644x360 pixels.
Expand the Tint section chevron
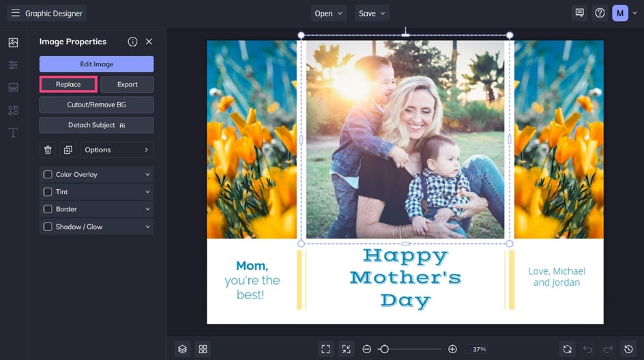coord(147,192)
